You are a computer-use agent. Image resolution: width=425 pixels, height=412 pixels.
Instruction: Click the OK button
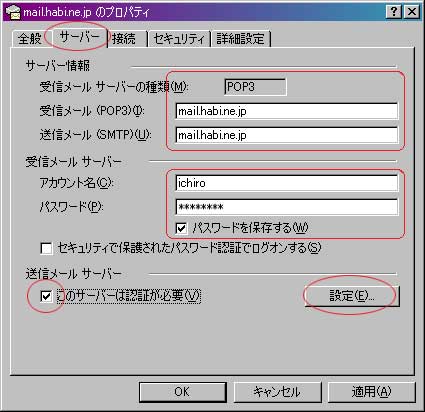click(x=183, y=392)
